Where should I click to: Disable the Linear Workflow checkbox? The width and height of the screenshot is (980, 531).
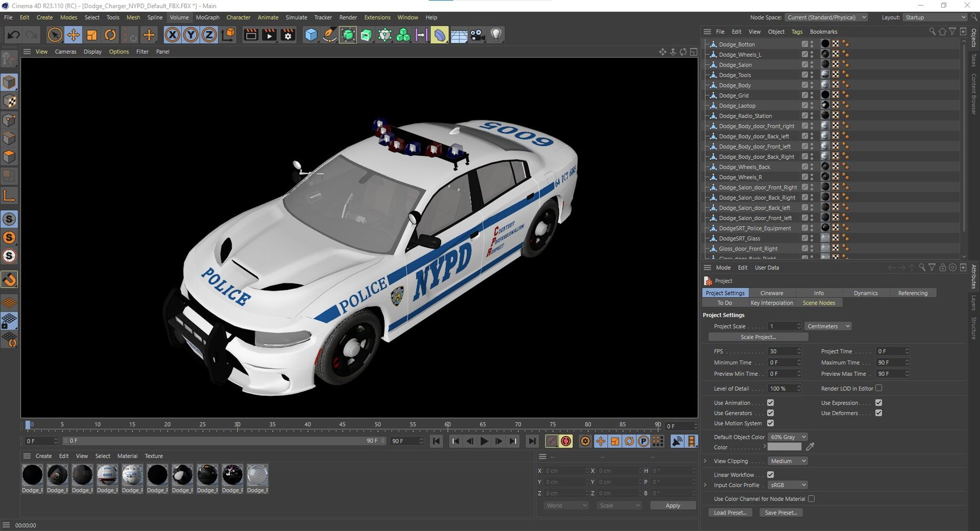click(770, 474)
